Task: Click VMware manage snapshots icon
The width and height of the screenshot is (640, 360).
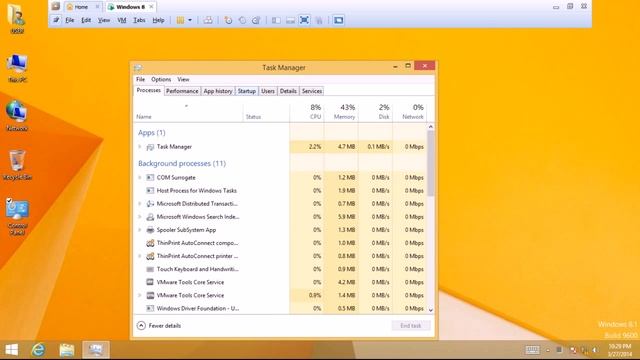Action: pyautogui.click(x=256, y=20)
